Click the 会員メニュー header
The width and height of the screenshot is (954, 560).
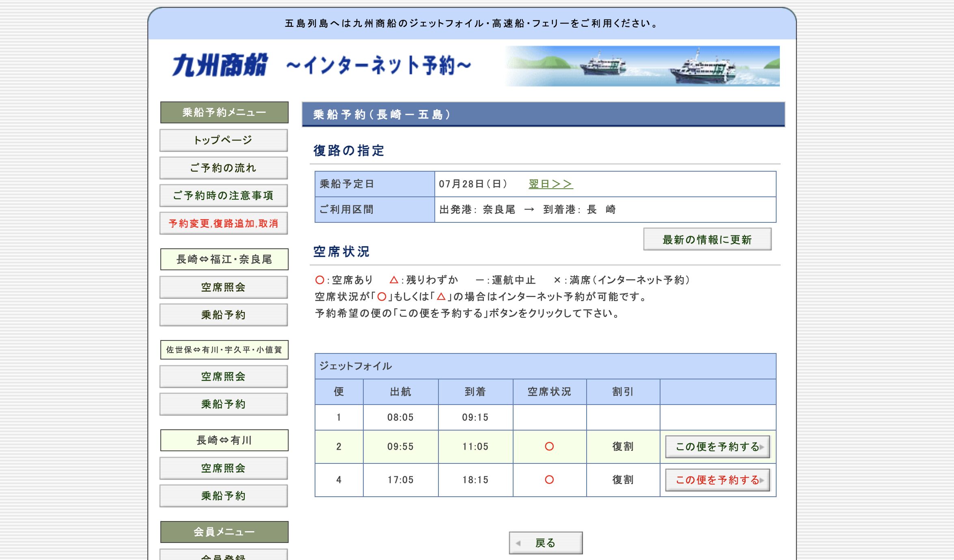(x=224, y=532)
